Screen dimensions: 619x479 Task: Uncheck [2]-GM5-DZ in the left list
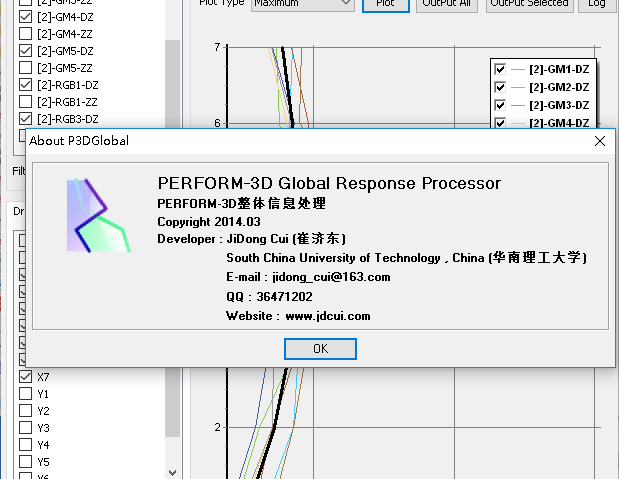[x=25, y=50]
